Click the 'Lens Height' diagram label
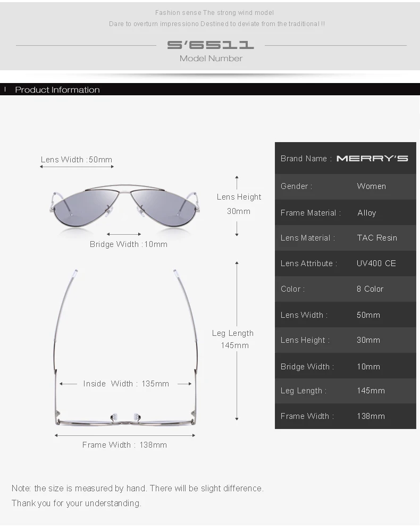This screenshot has height=528, width=420. tap(239, 197)
